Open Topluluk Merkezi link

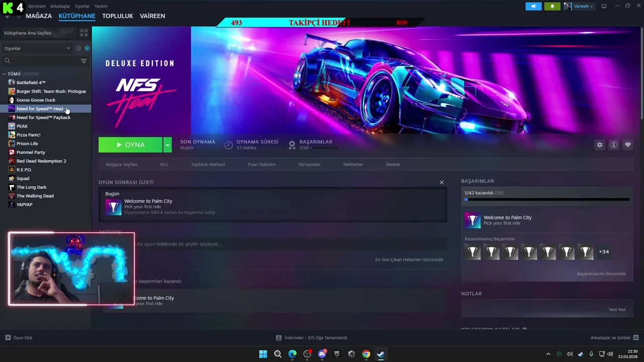[x=208, y=164]
